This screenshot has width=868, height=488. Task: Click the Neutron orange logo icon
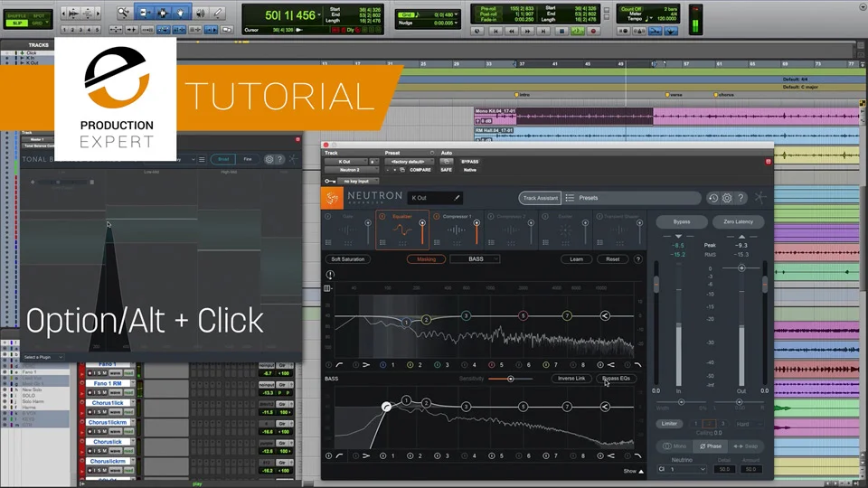332,198
